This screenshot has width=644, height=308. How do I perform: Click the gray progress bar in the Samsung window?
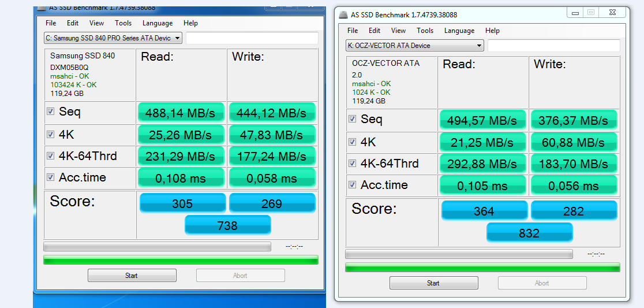(x=158, y=246)
